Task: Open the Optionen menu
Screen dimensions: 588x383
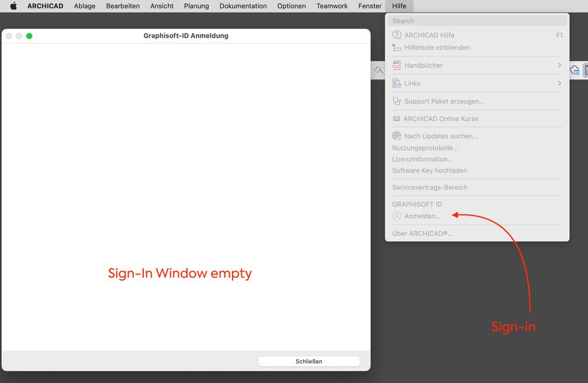Action: pos(291,6)
